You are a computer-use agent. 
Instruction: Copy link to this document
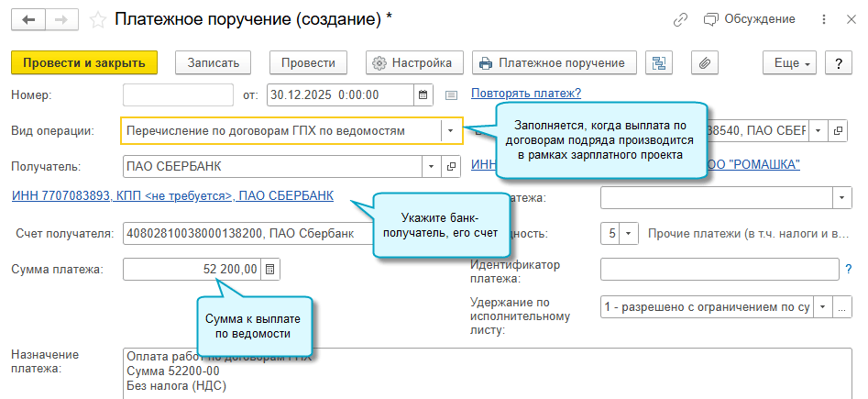click(680, 19)
